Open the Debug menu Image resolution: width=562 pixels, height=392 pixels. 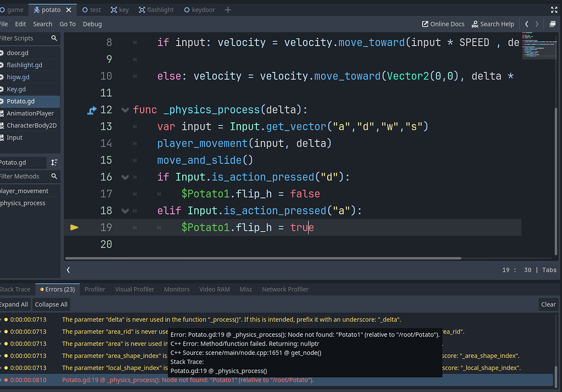click(92, 24)
